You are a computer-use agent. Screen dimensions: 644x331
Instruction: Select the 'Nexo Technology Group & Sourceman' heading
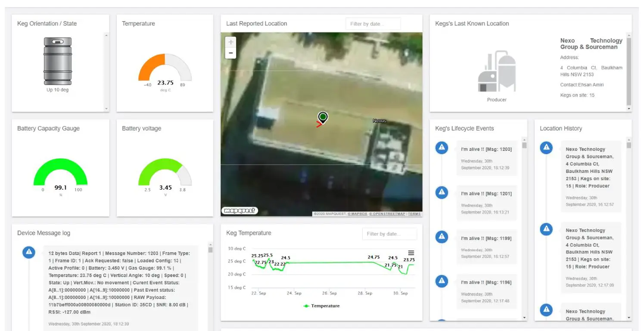[x=590, y=44]
